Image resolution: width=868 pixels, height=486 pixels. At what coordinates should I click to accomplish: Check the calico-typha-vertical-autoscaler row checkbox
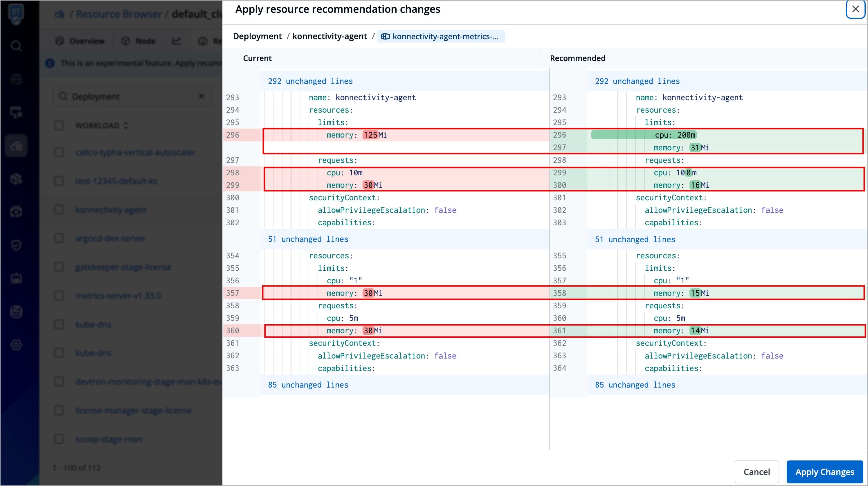coord(59,152)
